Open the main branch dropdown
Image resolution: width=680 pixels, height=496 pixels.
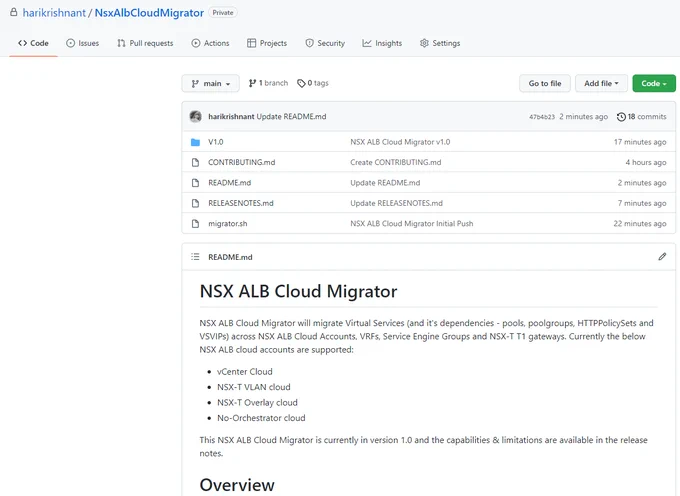[x=210, y=83]
